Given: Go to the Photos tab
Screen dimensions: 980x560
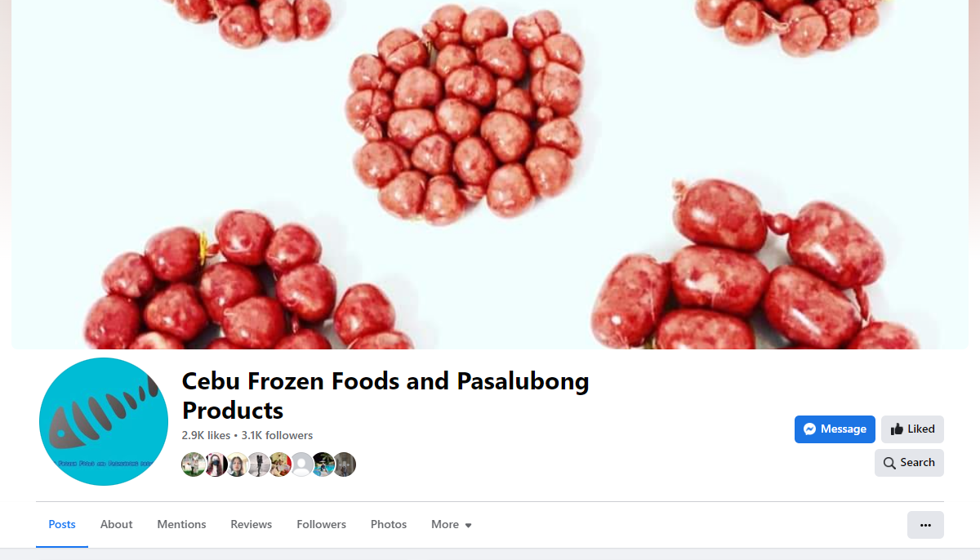Looking at the screenshot, I should [389, 525].
